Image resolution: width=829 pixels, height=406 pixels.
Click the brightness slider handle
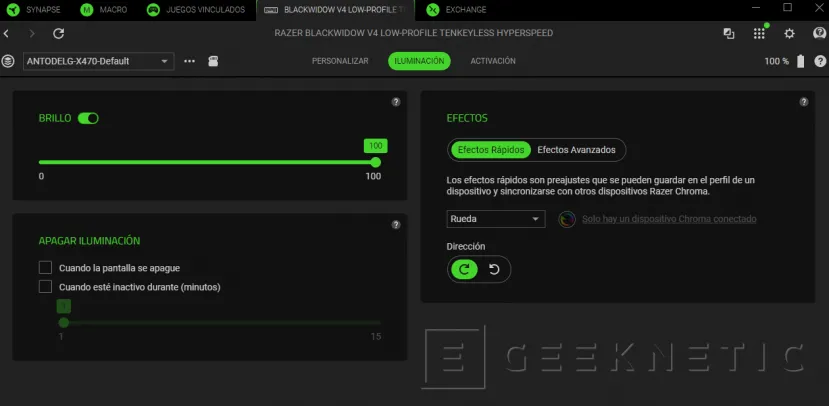(376, 162)
